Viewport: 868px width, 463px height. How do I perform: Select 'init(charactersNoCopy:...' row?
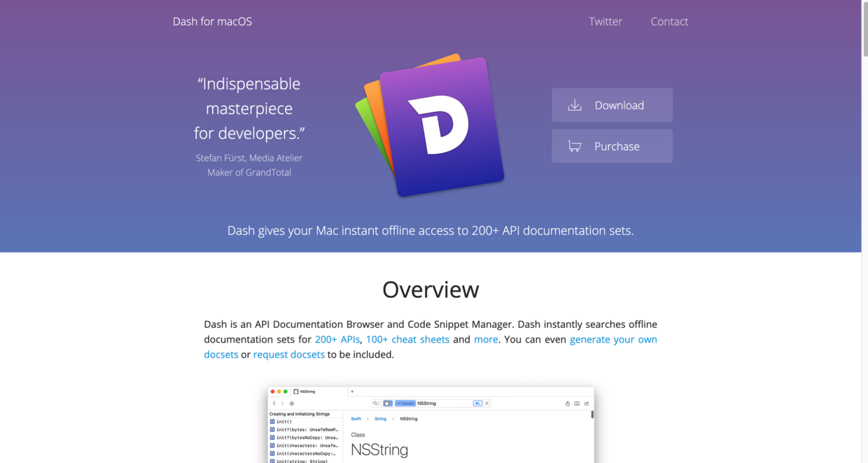click(305, 453)
